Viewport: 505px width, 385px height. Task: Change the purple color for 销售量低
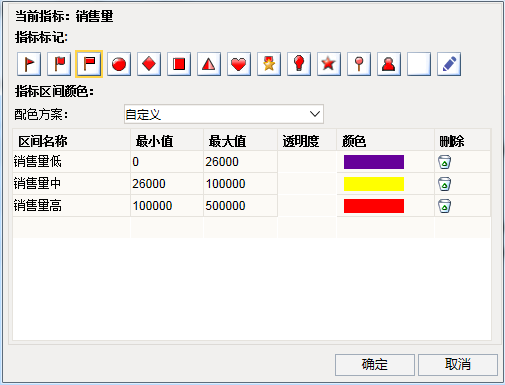pyautogui.click(x=374, y=162)
